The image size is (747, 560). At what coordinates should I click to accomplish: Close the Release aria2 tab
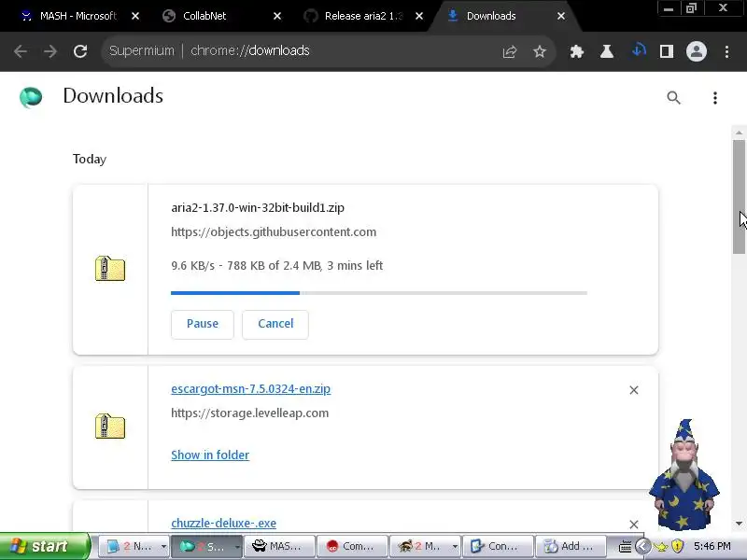419,16
